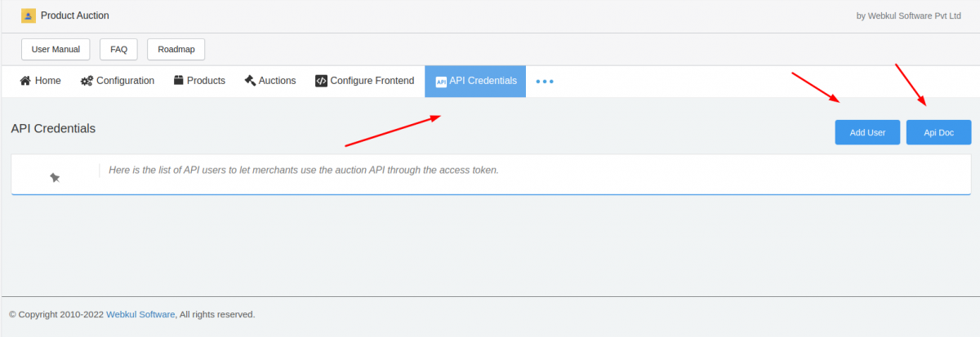Screen dimensions: 980x337
Task: Click the gavel icon beside Auctions
Action: pyautogui.click(x=250, y=81)
